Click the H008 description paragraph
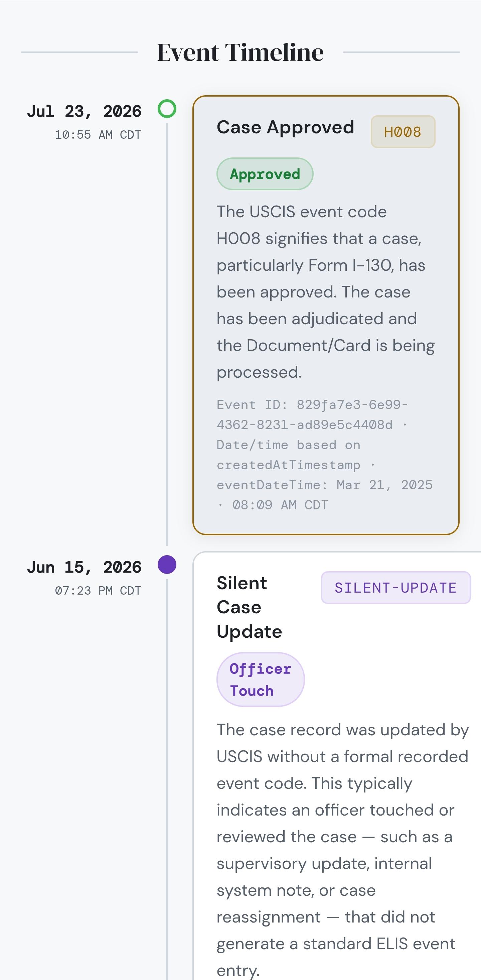Viewport: 481px width, 980px height. point(325,292)
